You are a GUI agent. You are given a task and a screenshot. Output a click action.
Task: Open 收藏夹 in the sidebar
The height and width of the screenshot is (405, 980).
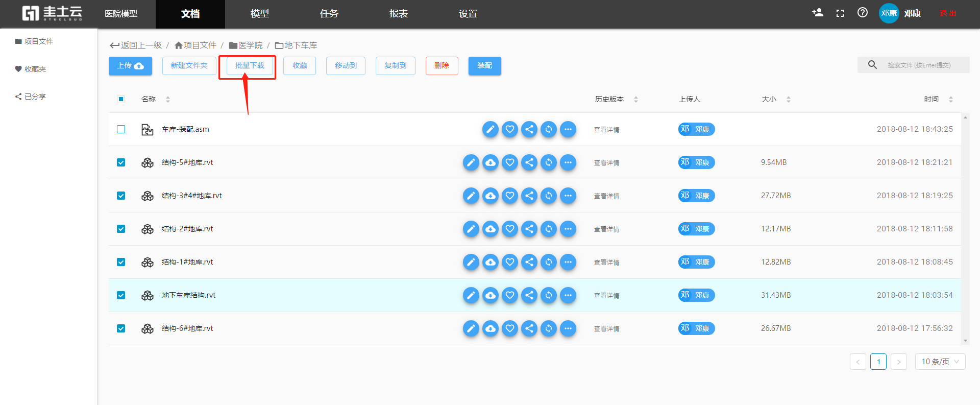tap(31, 69)
